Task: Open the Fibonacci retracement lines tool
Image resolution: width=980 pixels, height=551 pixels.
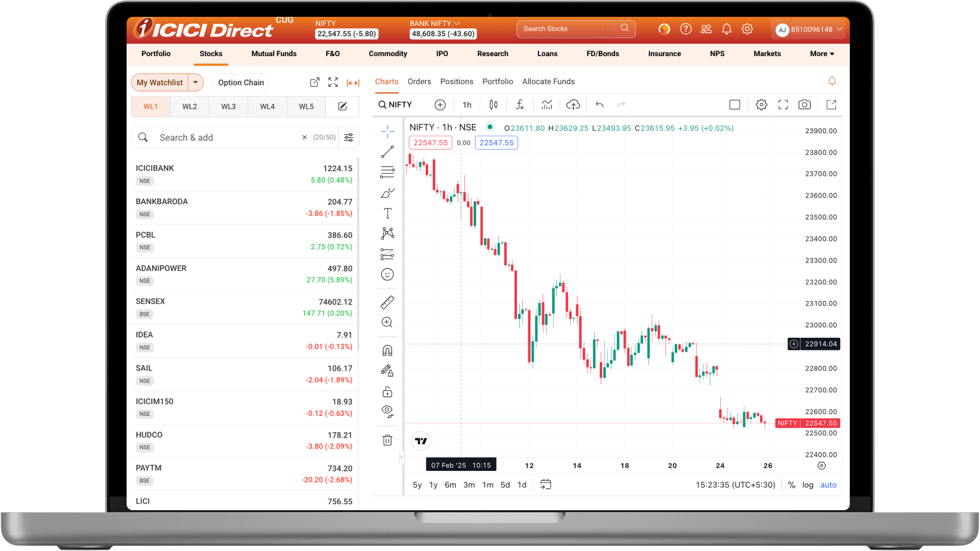Action: tap(387, 172)
